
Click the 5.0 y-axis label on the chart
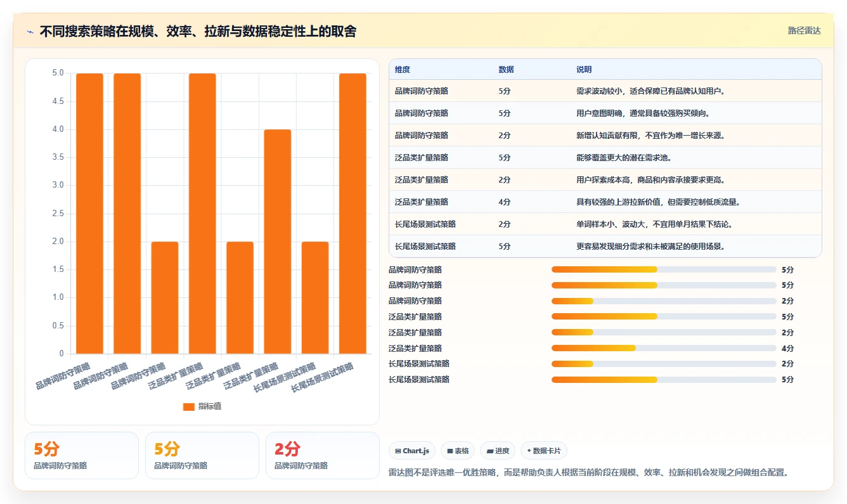[58, 73]
